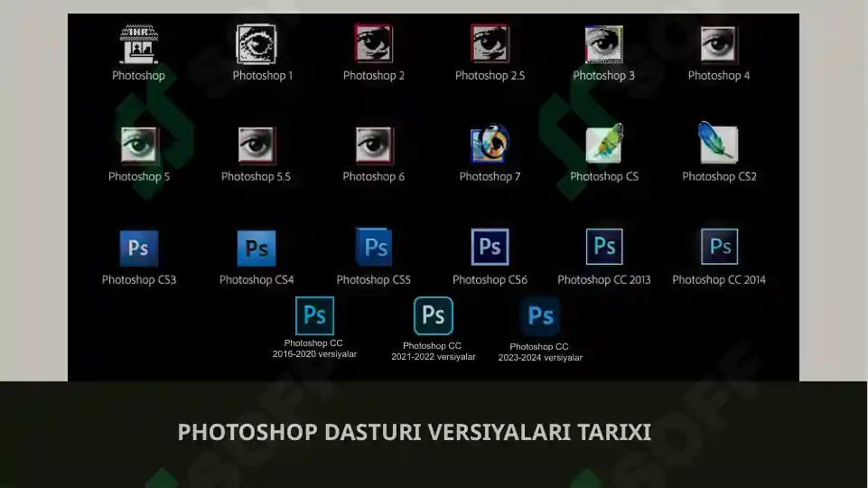Pick the Photoshop 5.5 icon
This screenshot has height=488, width=868.
(x=256, y=145)
